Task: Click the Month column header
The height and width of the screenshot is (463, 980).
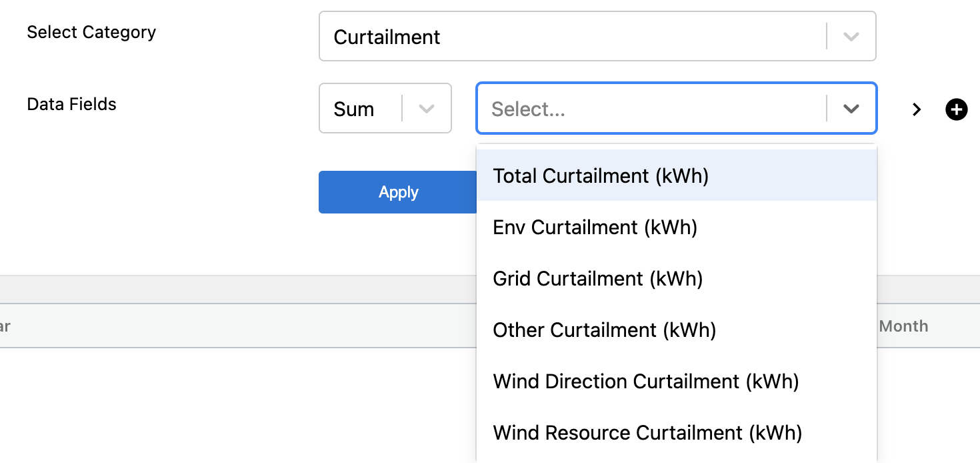Action: tap(903, 326)
